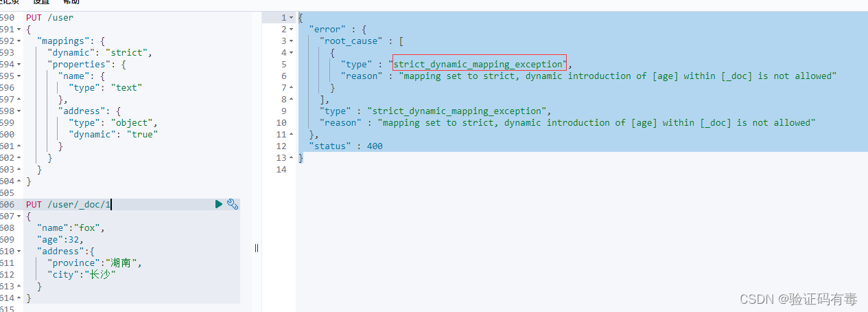
Task: Collapse the fold arrow at editor line 591
Action: [19, 30]
